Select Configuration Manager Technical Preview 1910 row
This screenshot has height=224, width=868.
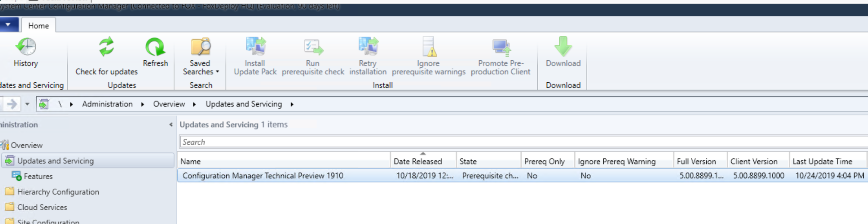[522, 176]
